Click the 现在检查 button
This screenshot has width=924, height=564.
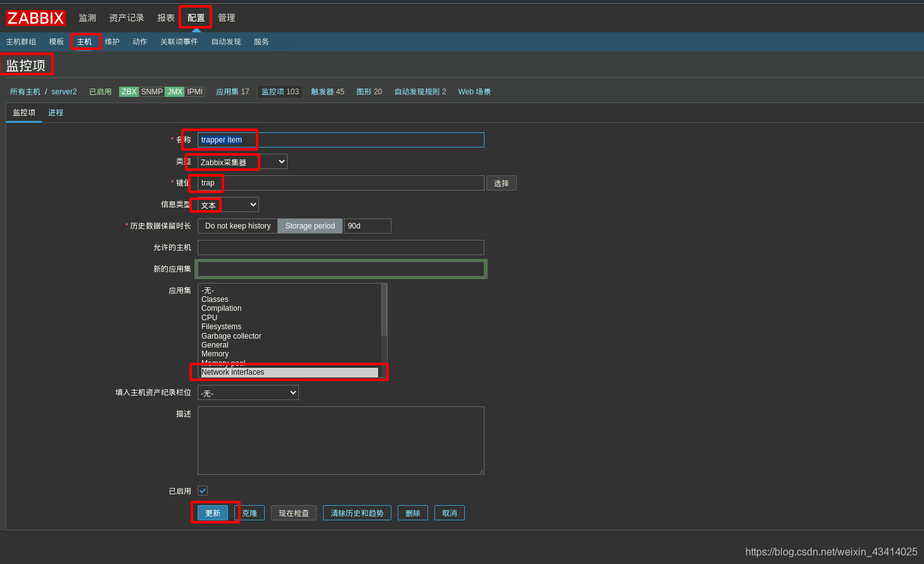[x=294, y=513]
